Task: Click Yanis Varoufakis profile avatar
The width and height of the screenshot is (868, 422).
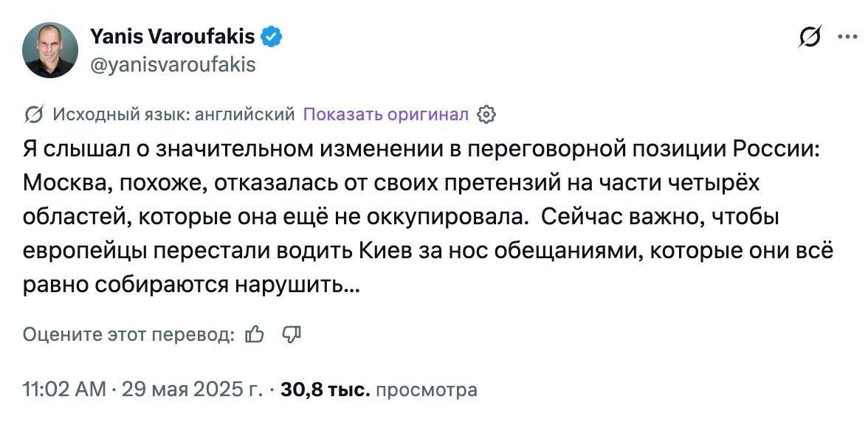Action: pos(50,50)
